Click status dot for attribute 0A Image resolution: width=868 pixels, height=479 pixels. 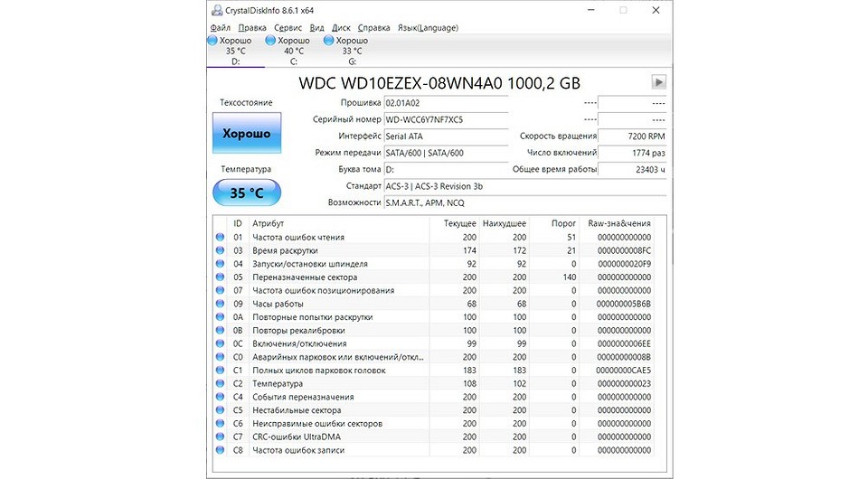pos(220,317)
